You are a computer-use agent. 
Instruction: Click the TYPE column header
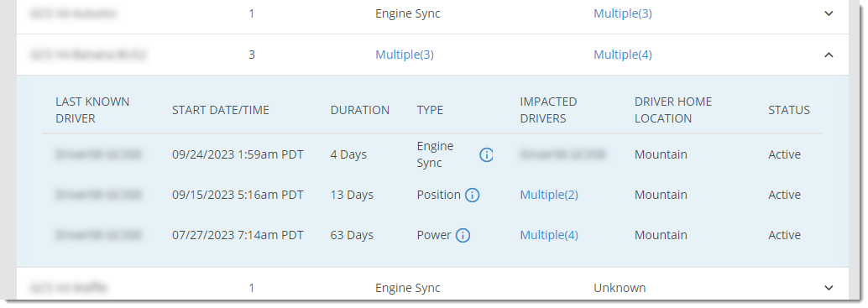[x=430, y=110]
